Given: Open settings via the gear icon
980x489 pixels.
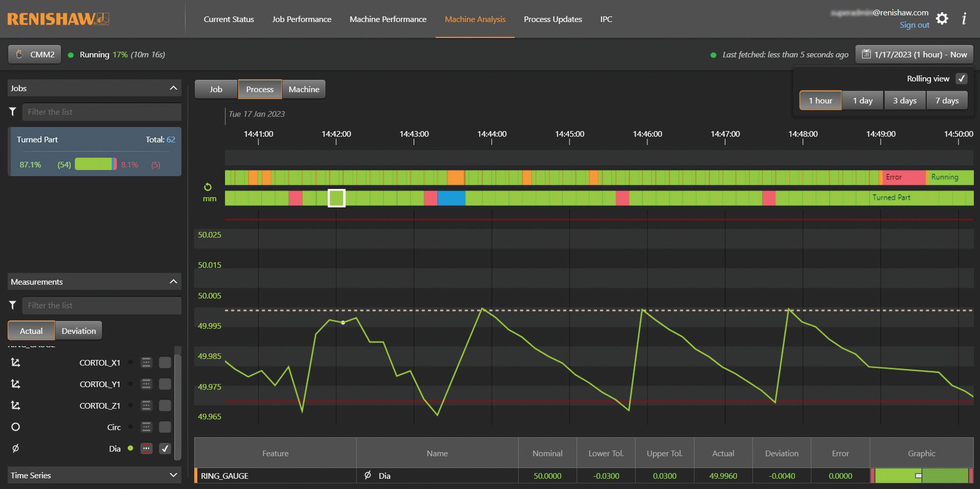Looking at the screenshot, I should 942,19.
